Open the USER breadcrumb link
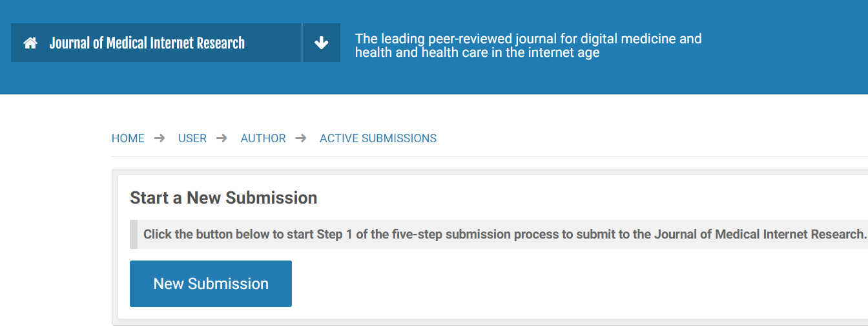Image resolution: width=868 pixels, height=331 pixels. click(192, 138)
